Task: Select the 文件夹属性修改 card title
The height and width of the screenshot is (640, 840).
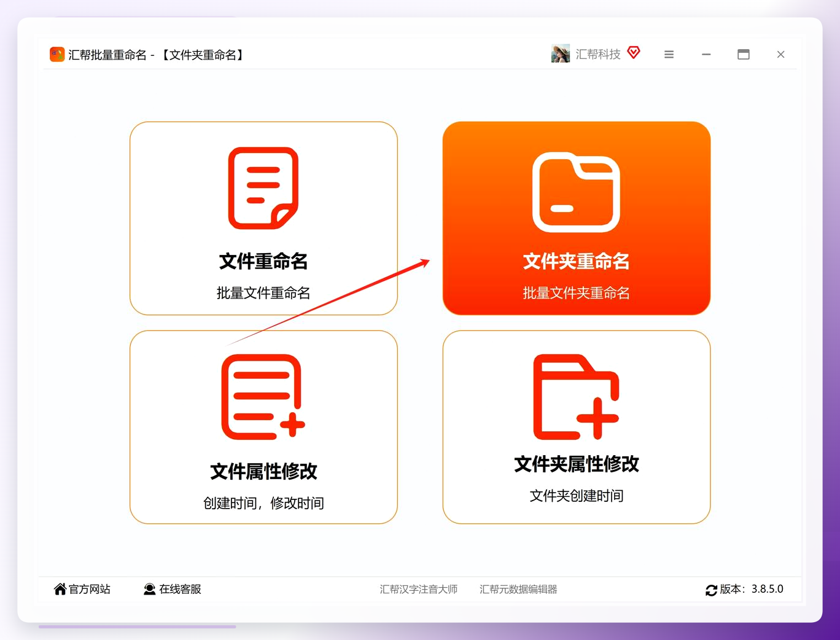Action: point(576,464)
